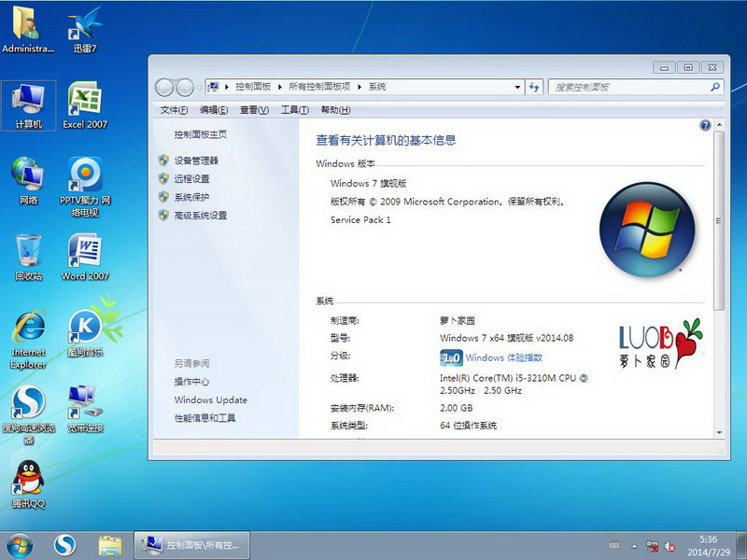Viewport: 747px width, 560px height.
Task: Launch the Word 2007 desktop shortcut
Action: coord(85,258)
